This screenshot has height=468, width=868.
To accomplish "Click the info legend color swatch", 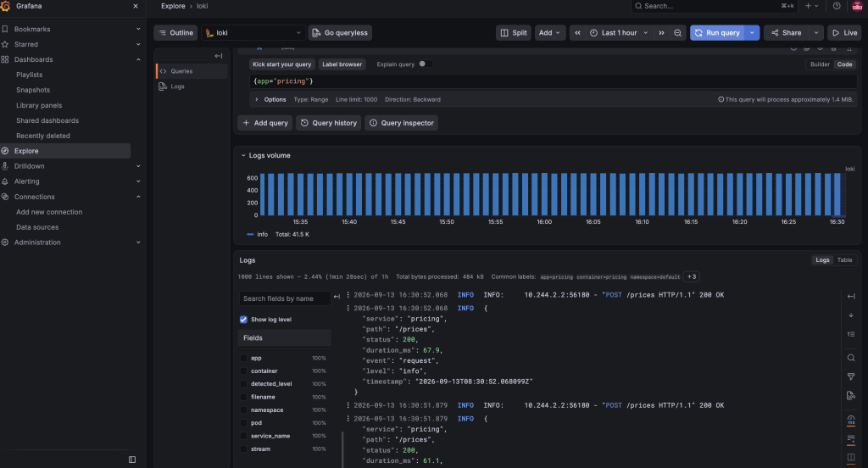I will (250, 234).
